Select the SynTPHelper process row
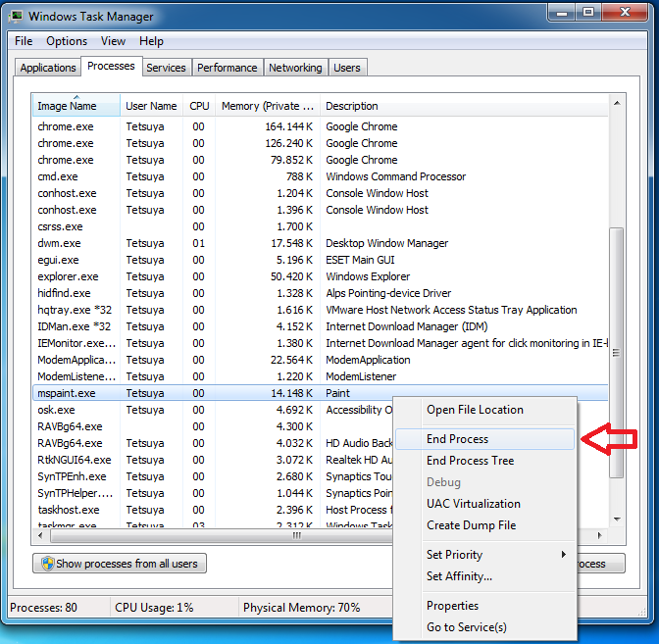This screenshot has width=659, height=644. (213, 493)
